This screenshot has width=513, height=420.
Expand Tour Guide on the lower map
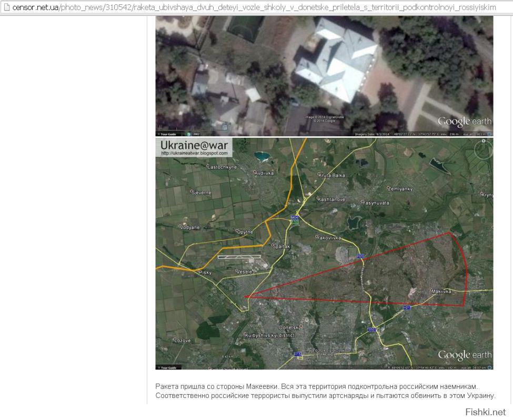(168, 367)
